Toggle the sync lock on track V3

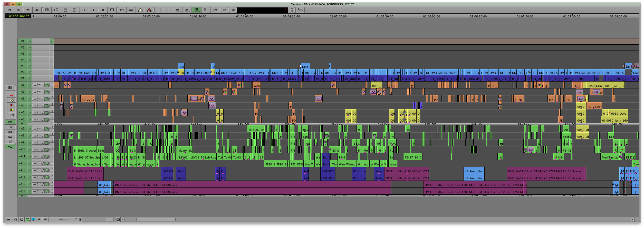pos(30,66)
